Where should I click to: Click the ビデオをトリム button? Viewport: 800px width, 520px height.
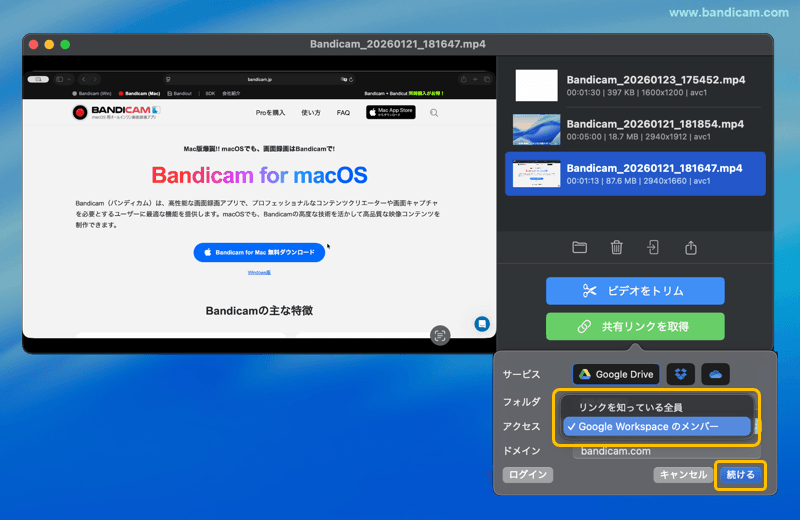(635, 291)
